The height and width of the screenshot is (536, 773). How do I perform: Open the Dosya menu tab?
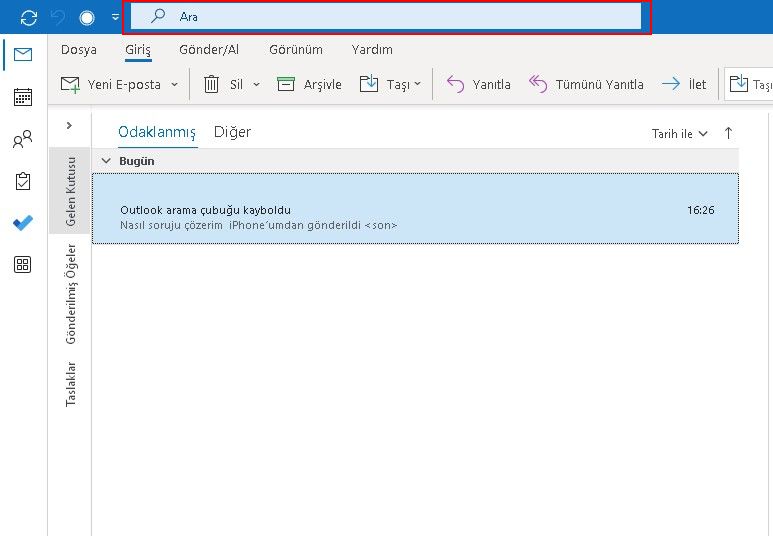click(x=79, y=50)
